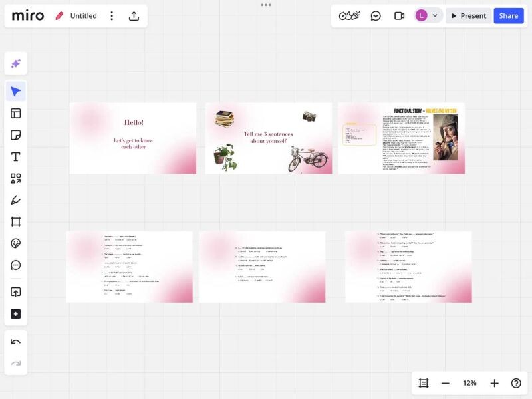Screen dimensions: 532x399
Task: Select the Sticky note tool
Action: (x=16, y=135)
